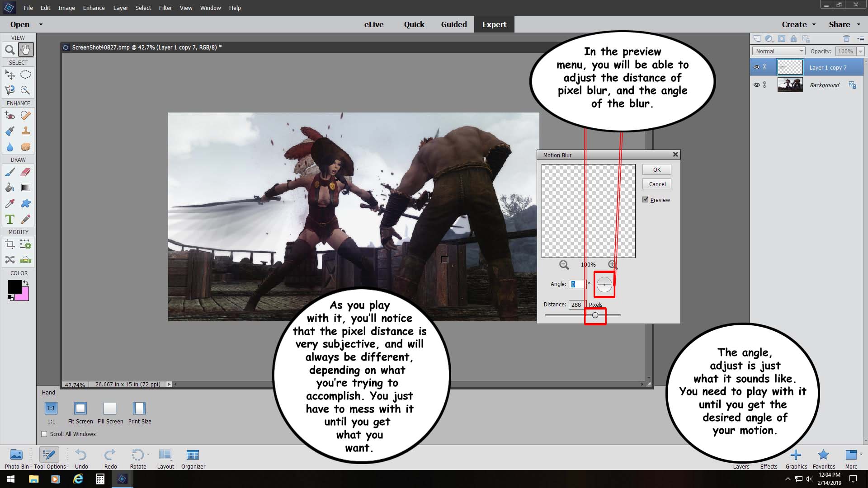The image size is (868, 488).
Task: Add a layer mask
Action: pos(781,39)
